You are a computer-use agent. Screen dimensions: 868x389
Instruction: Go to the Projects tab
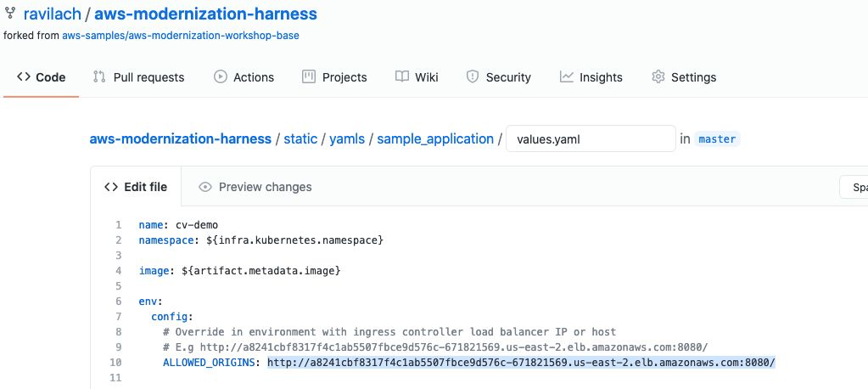click(x=334, y=77)
